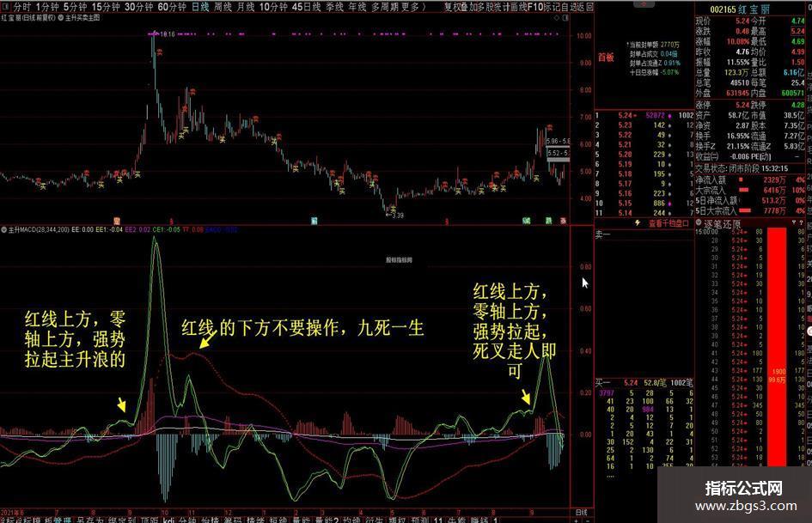812x523 pixels.
Task: Click the 净流入额 row
Action: click(750, 179)
